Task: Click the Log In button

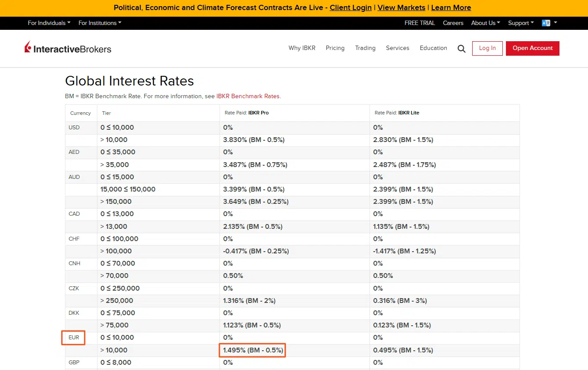Action: point(488,48)
